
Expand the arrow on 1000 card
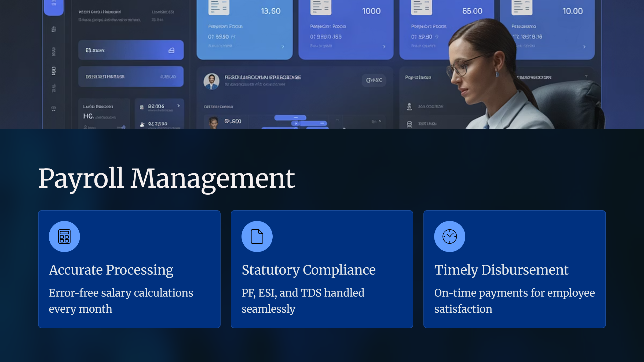384,47
